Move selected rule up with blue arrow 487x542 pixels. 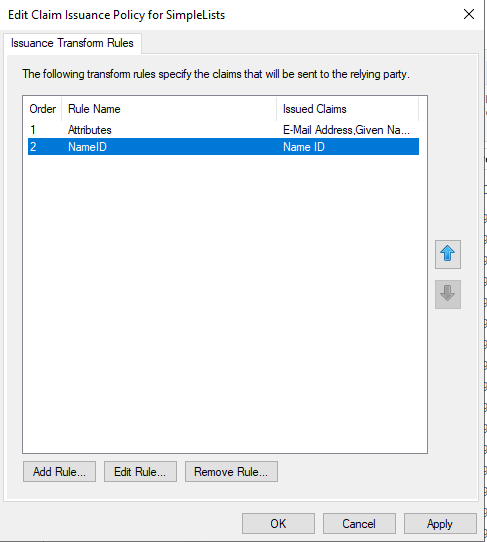pyautogui.click(x=448, y=254)
